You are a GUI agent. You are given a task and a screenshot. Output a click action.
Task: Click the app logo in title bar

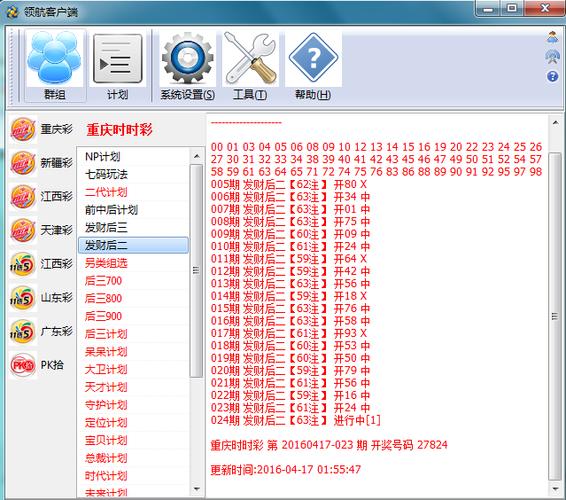[x=13, y=12]
